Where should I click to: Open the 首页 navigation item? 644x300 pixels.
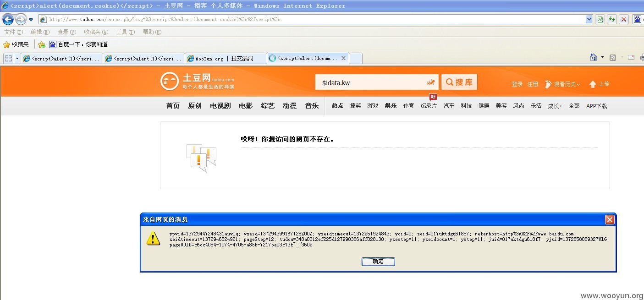pyautogui.click(x=173, y=106)
